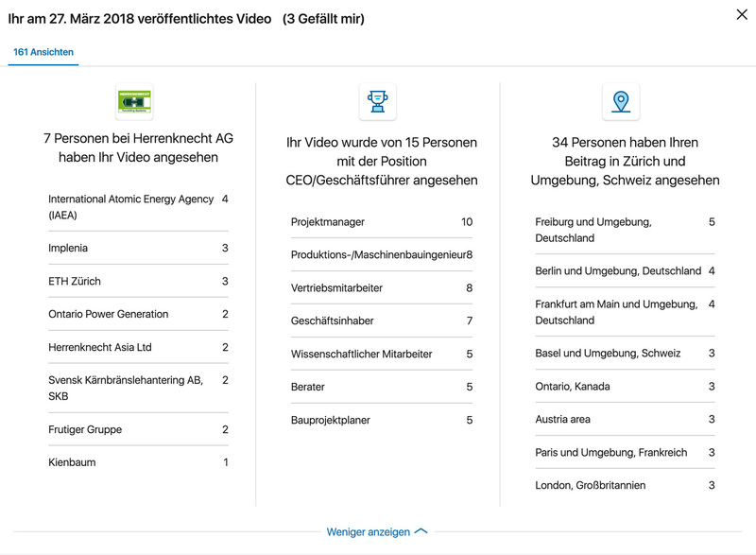Select the Vertriebsmitarbeiter row
The image size is (756, 555).
[336, 288]
